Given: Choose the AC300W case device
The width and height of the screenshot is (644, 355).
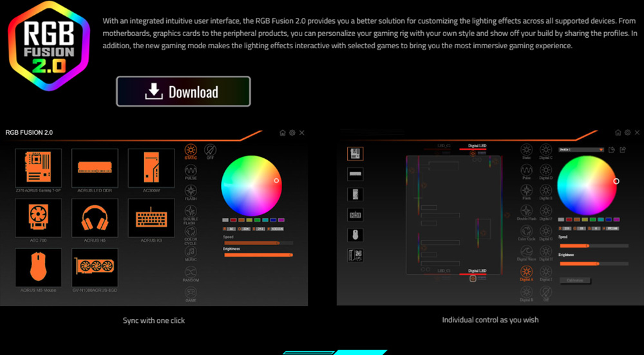Looking at the screenshot, I should 151,168.
